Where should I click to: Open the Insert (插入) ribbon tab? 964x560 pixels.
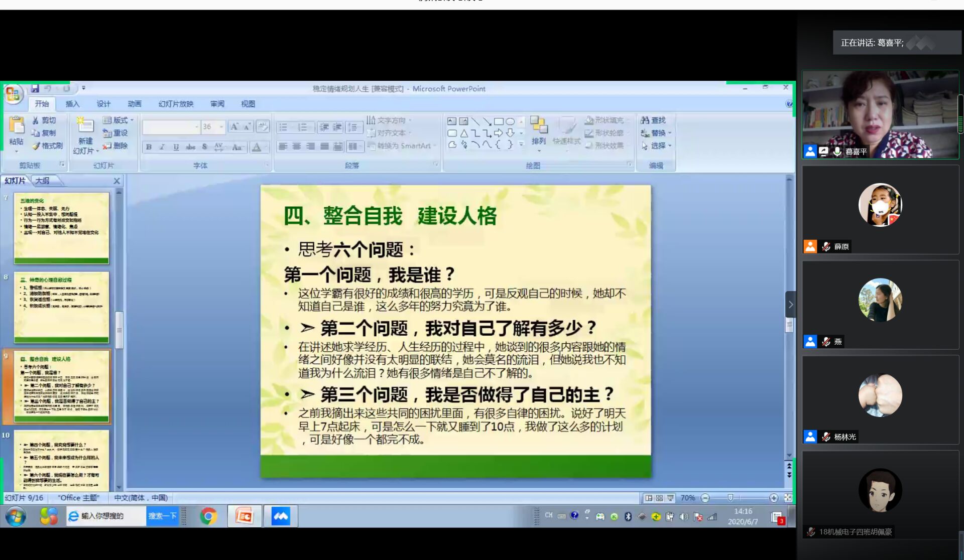72,104
